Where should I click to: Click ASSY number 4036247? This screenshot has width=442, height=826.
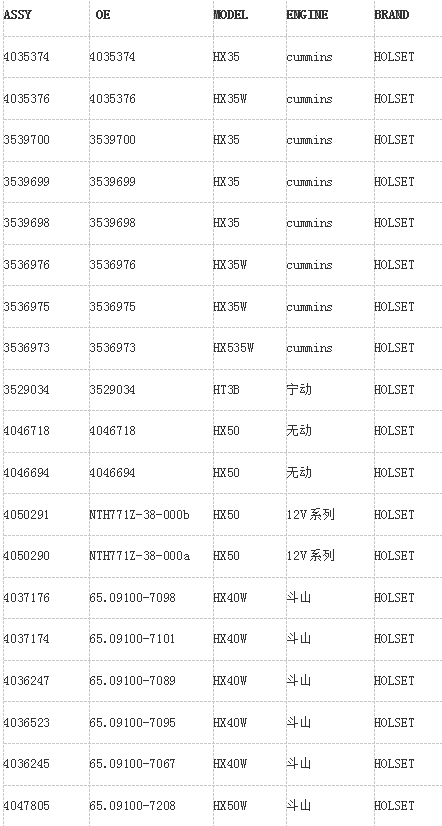pos(26,681)
